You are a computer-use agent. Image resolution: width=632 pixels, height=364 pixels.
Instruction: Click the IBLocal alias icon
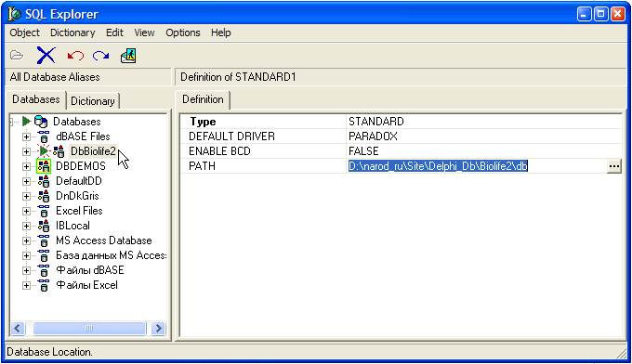click(44, 226)
